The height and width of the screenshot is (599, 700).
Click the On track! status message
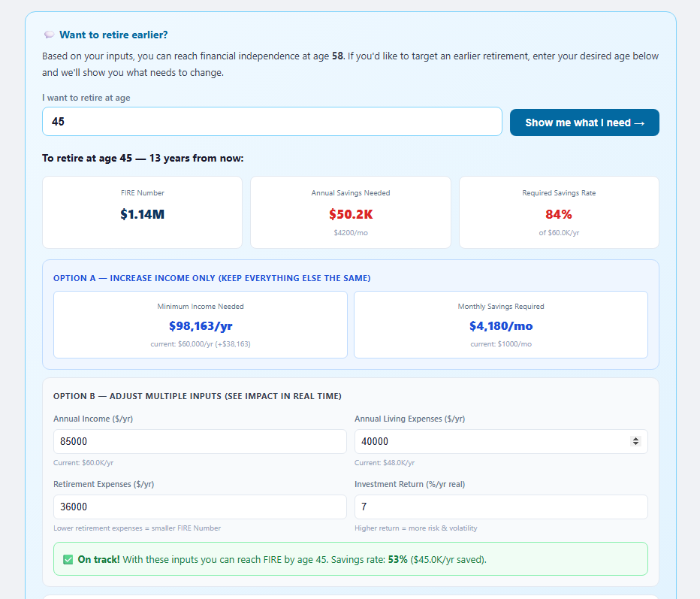coord(351,559)
